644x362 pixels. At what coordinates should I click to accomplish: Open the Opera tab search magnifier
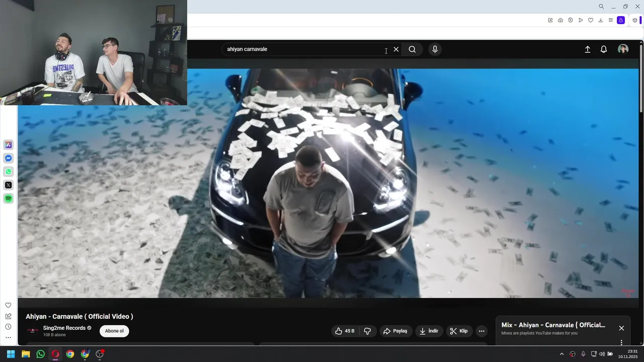click(601, 7)
